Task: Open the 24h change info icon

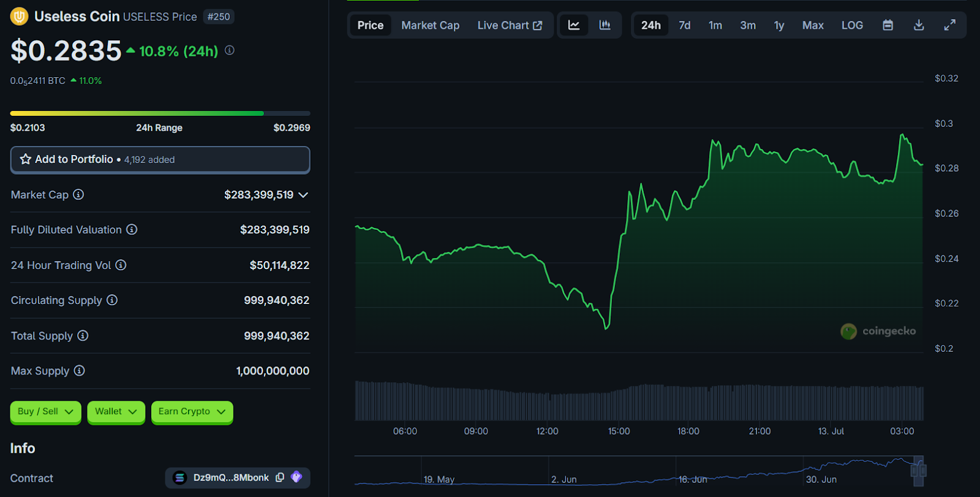Action: pos(230,50)
